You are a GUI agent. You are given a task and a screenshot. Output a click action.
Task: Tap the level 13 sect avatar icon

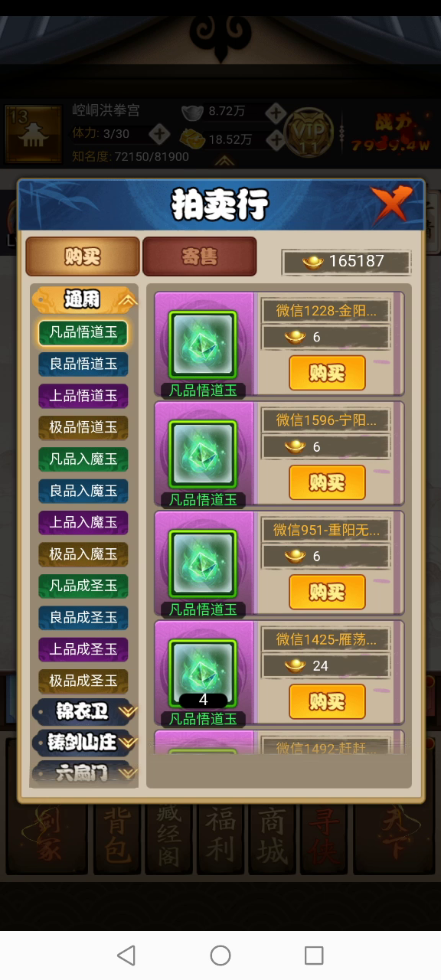(34, 135)
